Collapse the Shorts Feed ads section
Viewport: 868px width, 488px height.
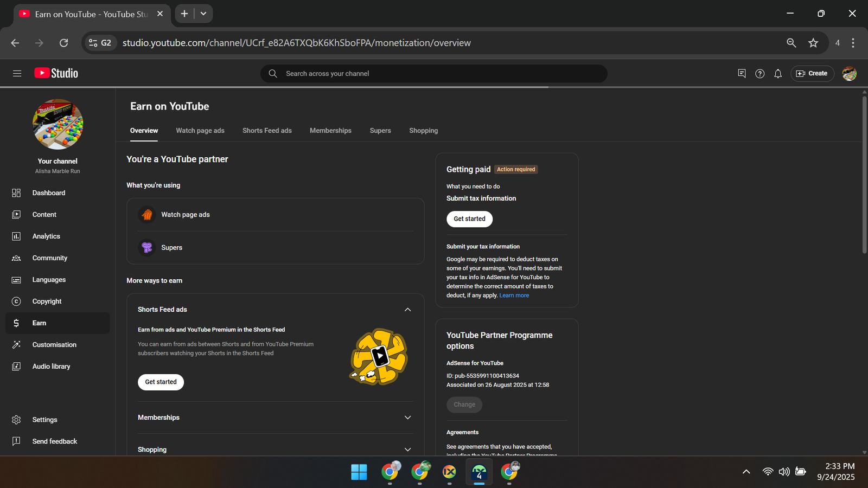click(407, 310)
